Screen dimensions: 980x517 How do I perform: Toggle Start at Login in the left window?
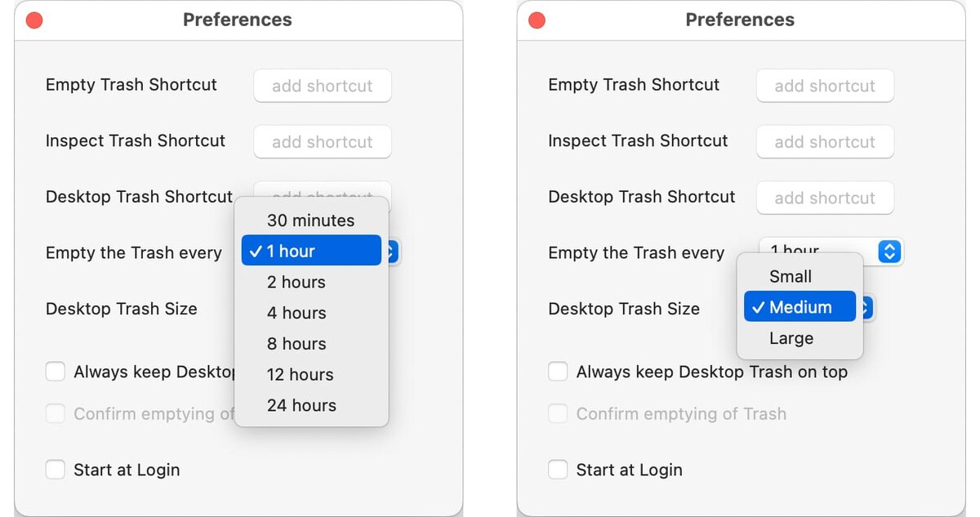tap(56, 470)
